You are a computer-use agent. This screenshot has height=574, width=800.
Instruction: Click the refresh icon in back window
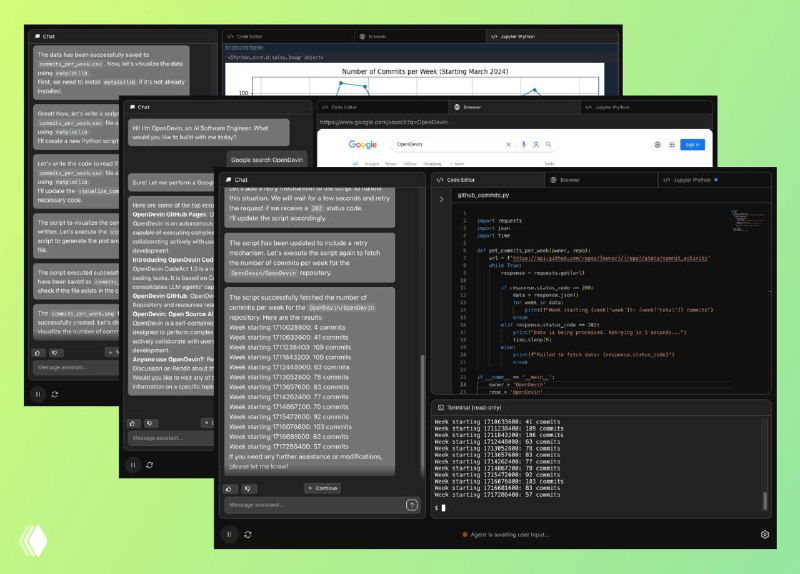(x=55, y=394)
